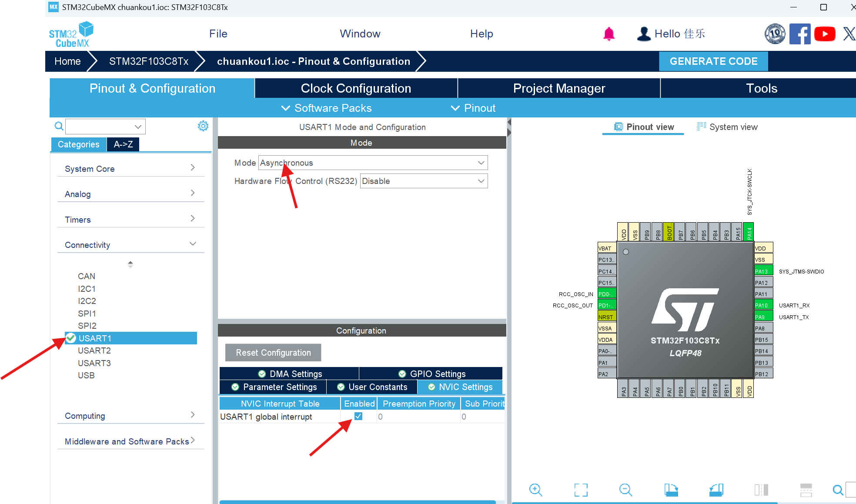Click the STM32CubeMX logo
856x504 pixels.
tap(71, 34)
